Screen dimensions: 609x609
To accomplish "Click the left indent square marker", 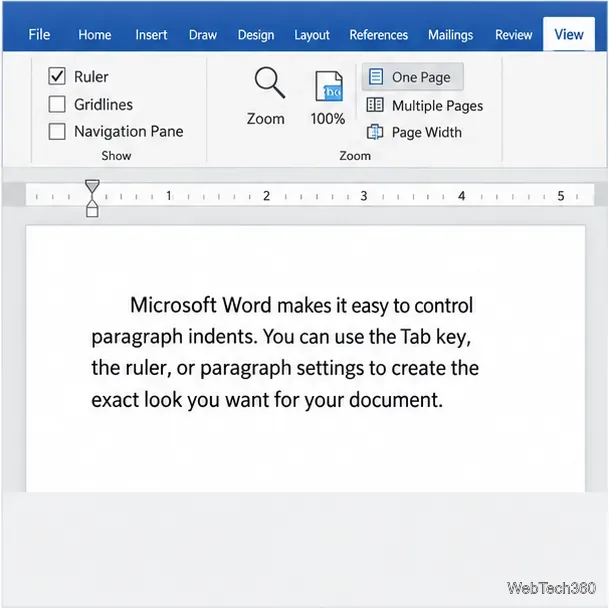I will tap(92, 212).
